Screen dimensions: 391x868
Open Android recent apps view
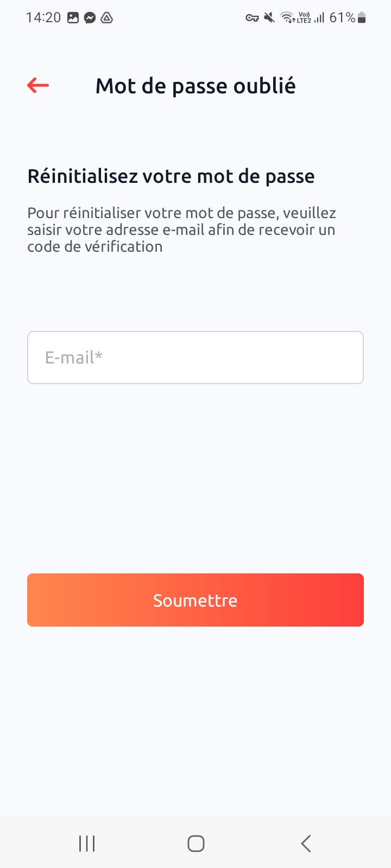tap(87, 844)
